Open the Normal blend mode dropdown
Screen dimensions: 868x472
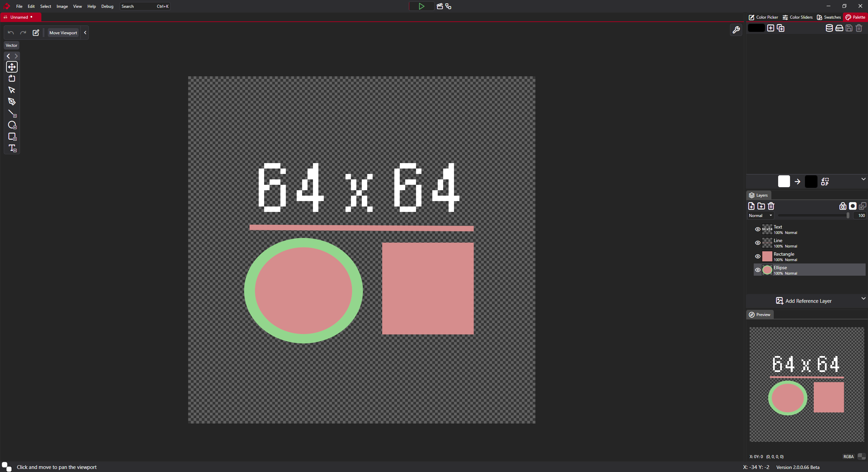coord(760,215)
